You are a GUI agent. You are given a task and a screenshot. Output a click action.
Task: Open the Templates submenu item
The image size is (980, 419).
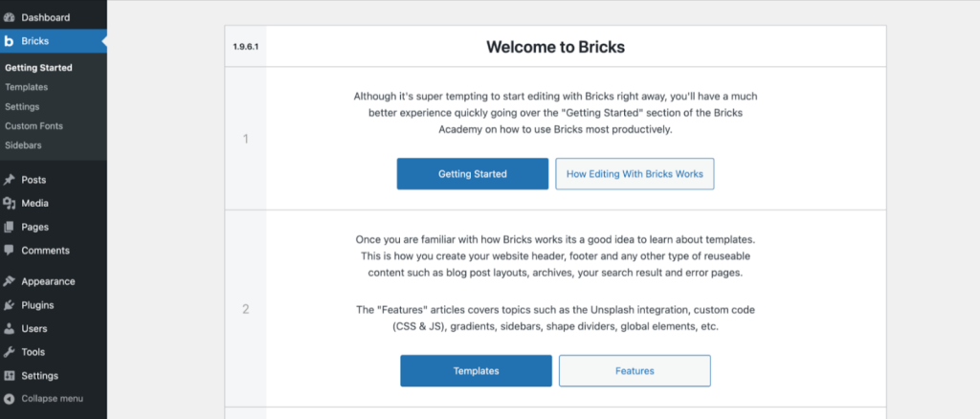click(26, 87)
